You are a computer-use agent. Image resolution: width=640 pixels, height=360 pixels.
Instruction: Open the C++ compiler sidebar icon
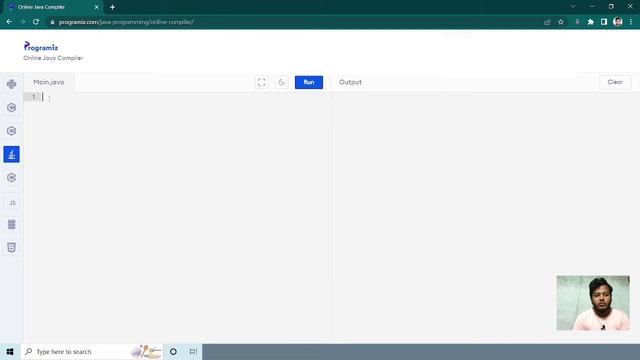[x=11, y=131]
